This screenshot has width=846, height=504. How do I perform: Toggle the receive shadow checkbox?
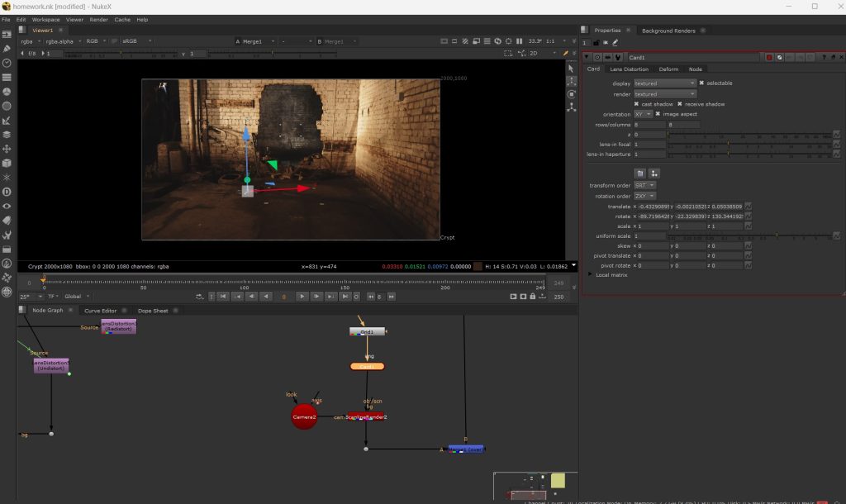(679, 104)
